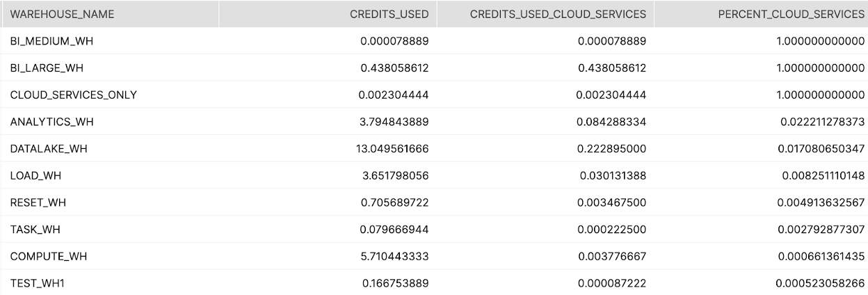The height and width of the screenshot is (295, 868).
Task: Click the TASK_WH warehouse name
Action: pos(35,230)
